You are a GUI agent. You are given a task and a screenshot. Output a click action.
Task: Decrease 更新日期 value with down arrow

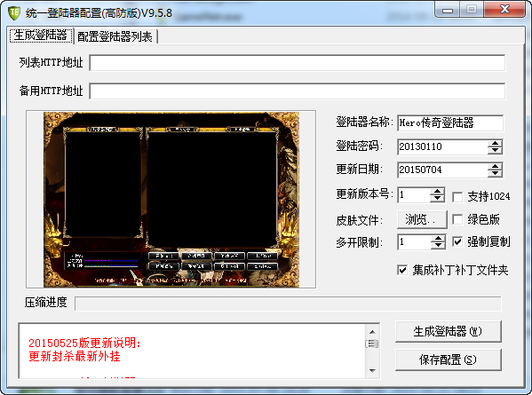[x=495, y=173]
